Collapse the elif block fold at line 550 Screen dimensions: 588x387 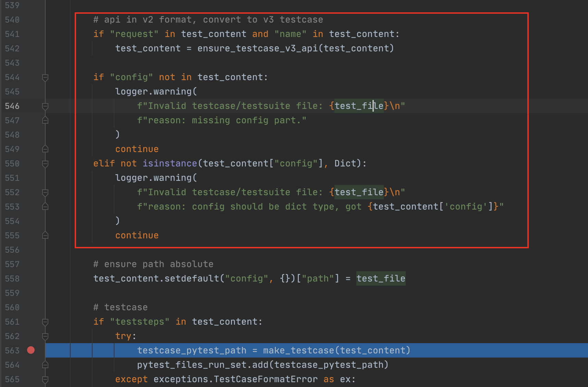click(x=45, y=164)
